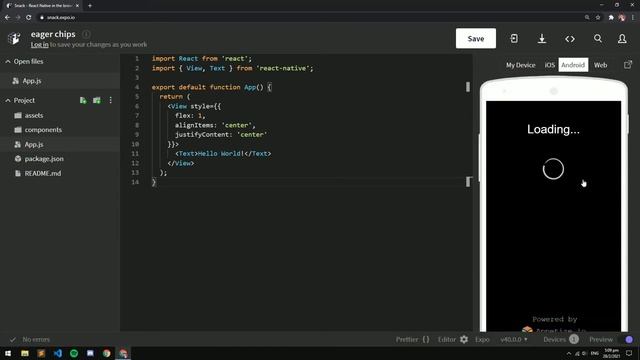Image resolution: width=640 pixels, height=360 pixels.
Task: Click the eager chips project name
Action: coord(53,34)
